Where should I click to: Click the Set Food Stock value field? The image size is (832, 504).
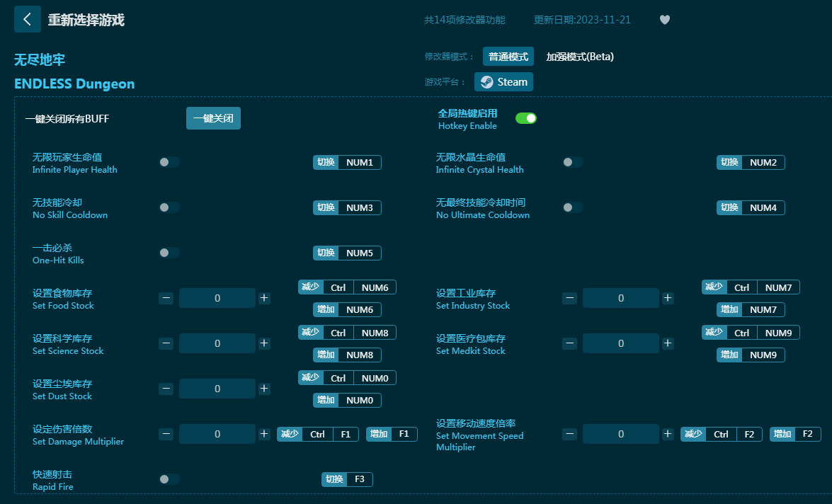[217, 298]
